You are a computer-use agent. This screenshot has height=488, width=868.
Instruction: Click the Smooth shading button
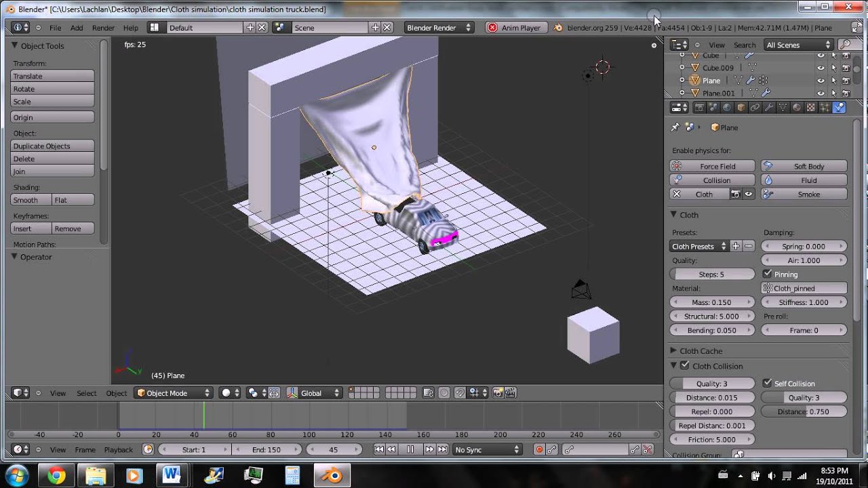31,200
